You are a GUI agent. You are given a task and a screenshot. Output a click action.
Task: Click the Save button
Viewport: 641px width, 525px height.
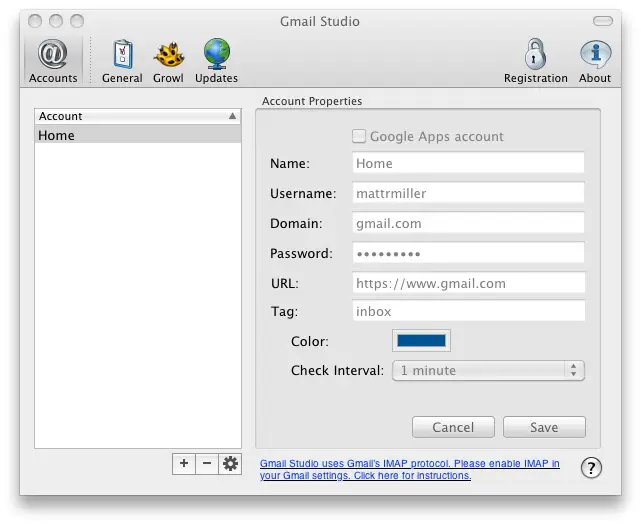pos(544,427)
